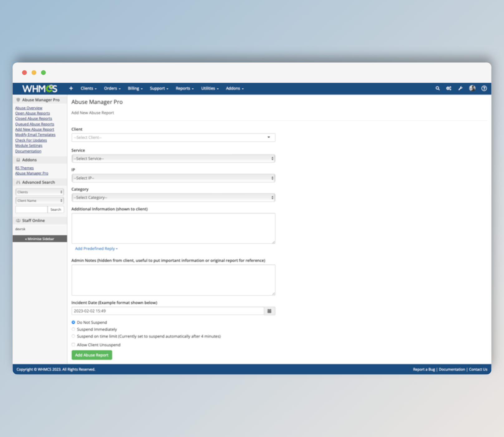
Task: Open the Select Category dropdown
Action: (173, 198)
